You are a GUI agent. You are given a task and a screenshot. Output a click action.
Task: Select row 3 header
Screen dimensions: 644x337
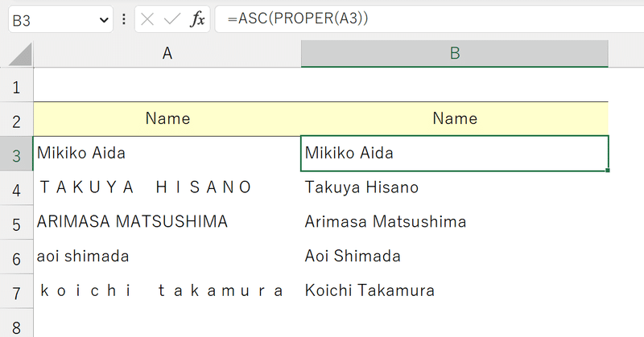click(x=16, y=154)
